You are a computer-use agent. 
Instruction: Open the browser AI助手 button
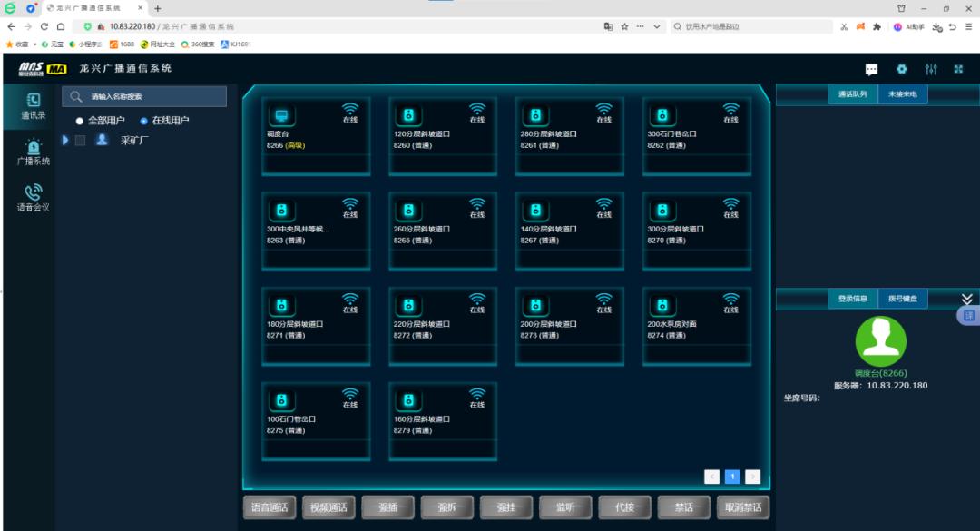[x=908, y=27]
